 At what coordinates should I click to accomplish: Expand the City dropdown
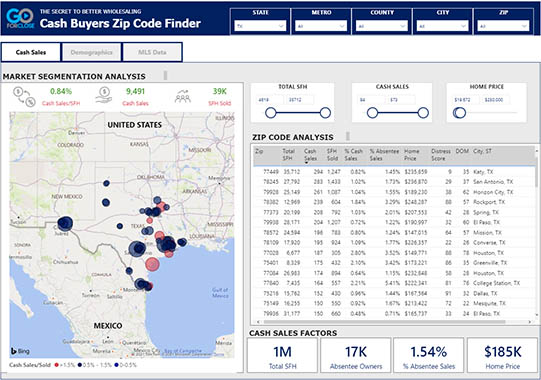(443, 26)
